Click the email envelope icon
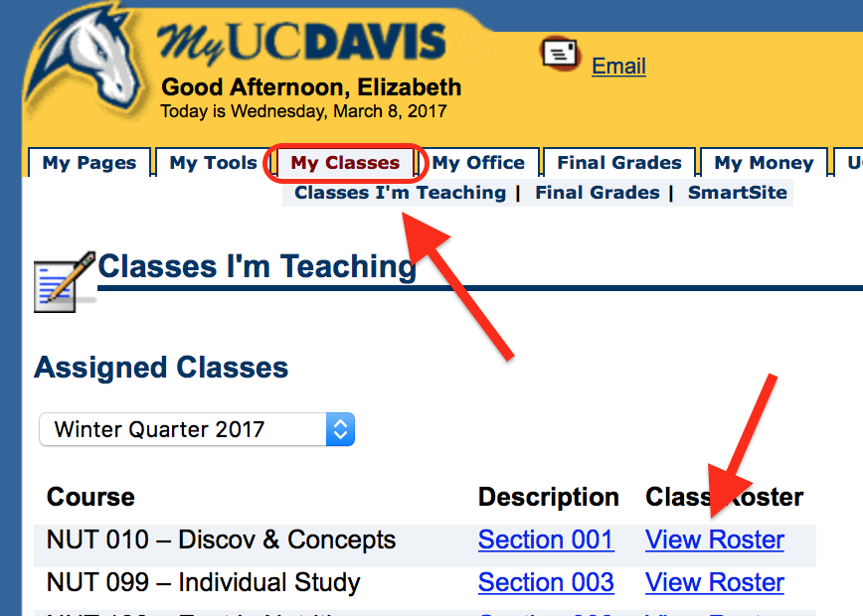Viewport: 863px width, 616px height. coord(560,54)
